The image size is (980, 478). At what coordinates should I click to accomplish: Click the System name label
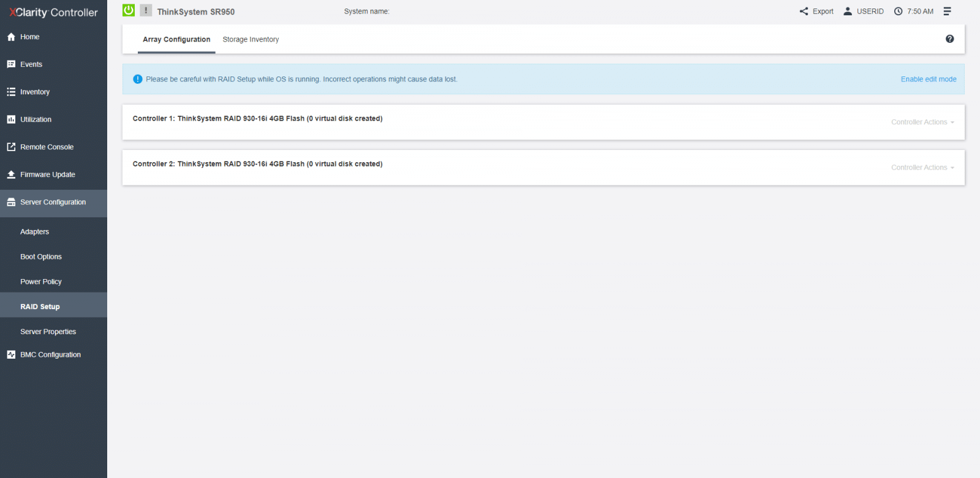(366, 11)
